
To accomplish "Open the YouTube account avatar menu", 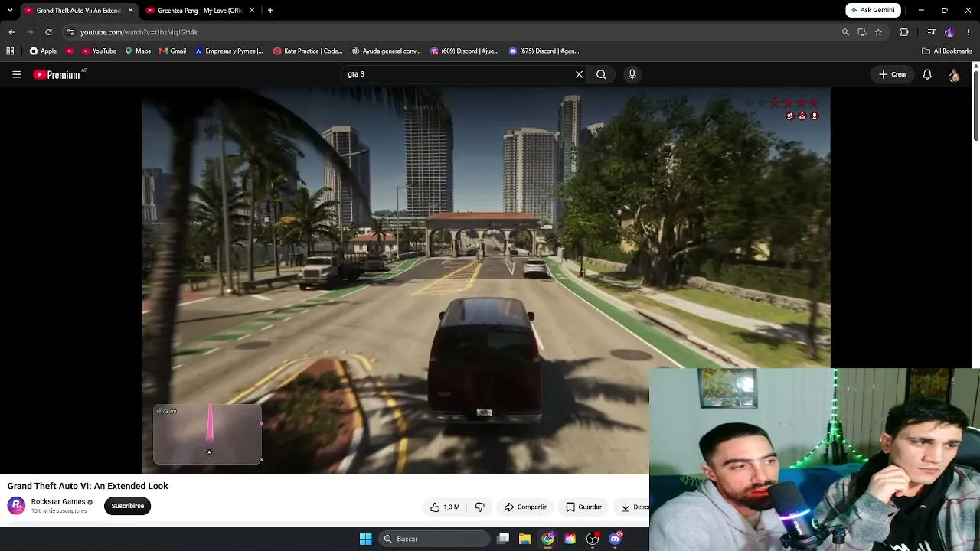I will click(x=954, y=74).
